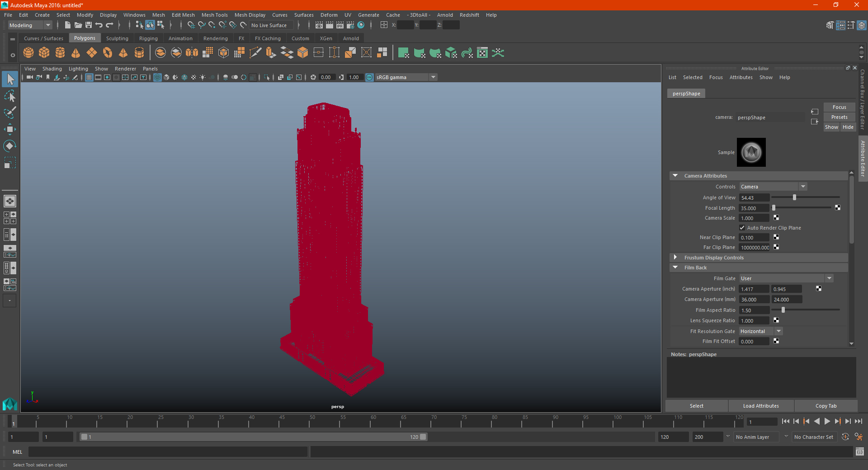
Task: Click the Undo arrow icon
Action: (99, 25)
